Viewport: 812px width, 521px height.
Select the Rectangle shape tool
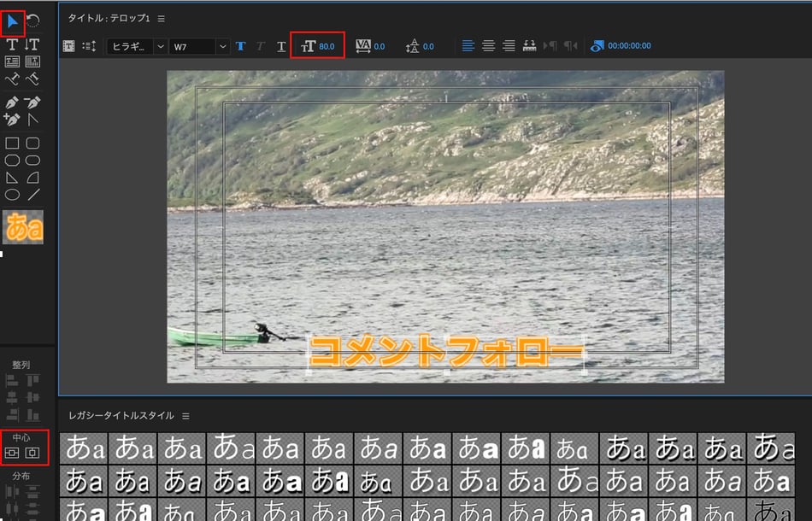[12, 143]
